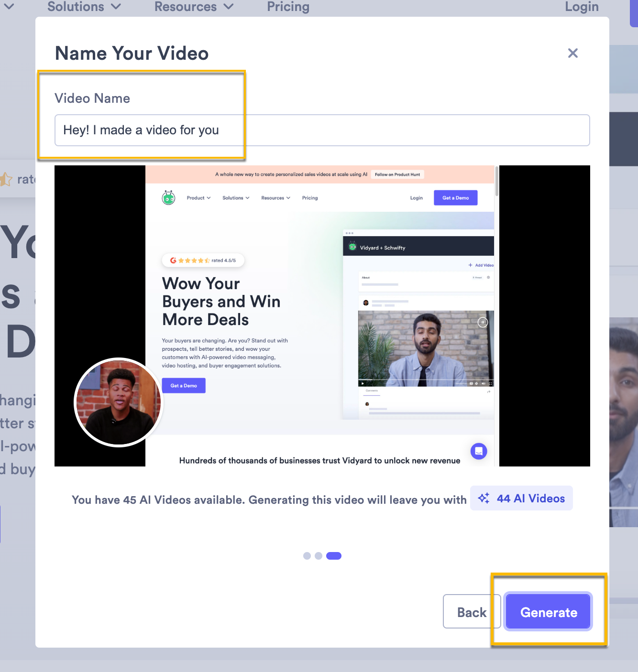The height and width of the screenshot is (672, 638).
Task: Click the Video Name input field
Action: 321,130
